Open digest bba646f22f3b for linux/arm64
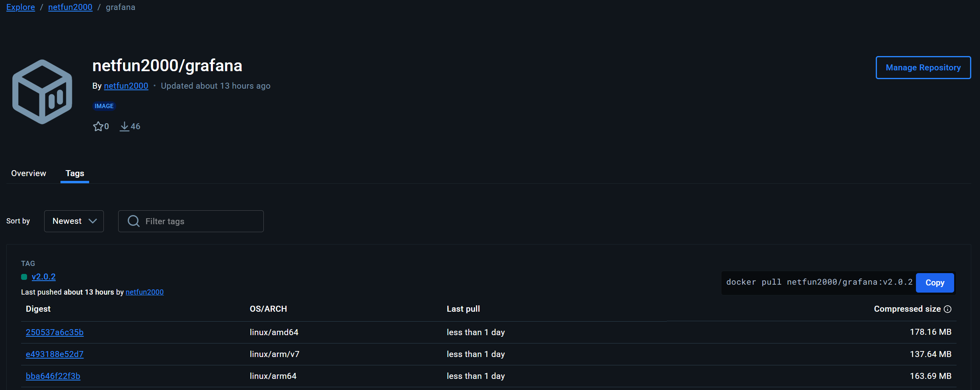Image resolution: width=980 pixels, height=390 pixels. coord(53,376)
